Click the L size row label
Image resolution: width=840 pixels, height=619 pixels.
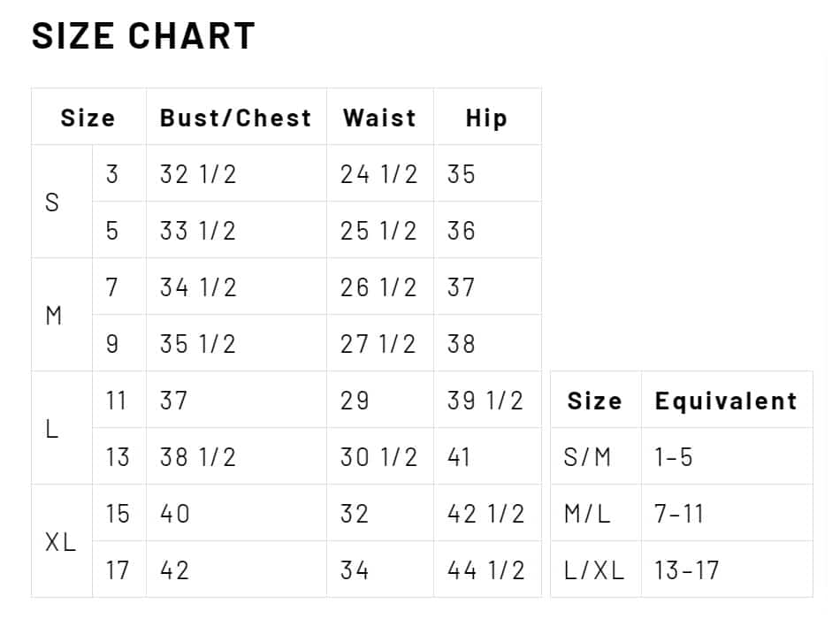pos(52,429)
